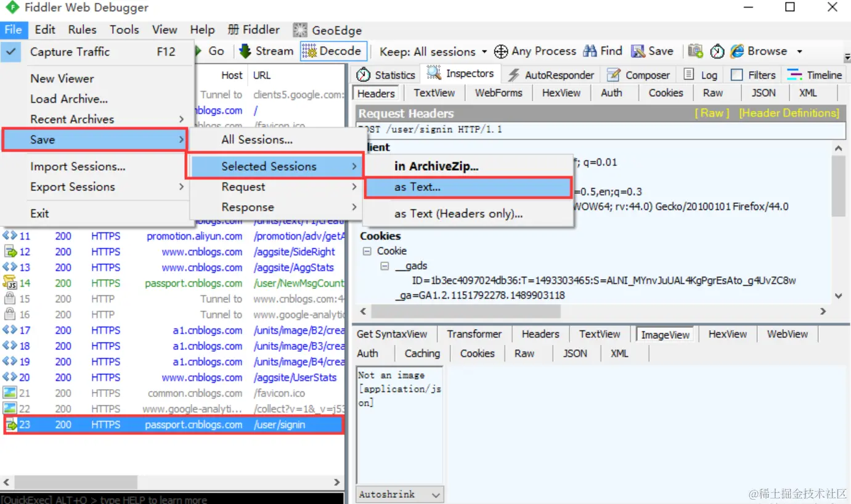This screenshot has width=851, height=504.
Task: Click the JS script icon of session 14
Action: (10, 283)
